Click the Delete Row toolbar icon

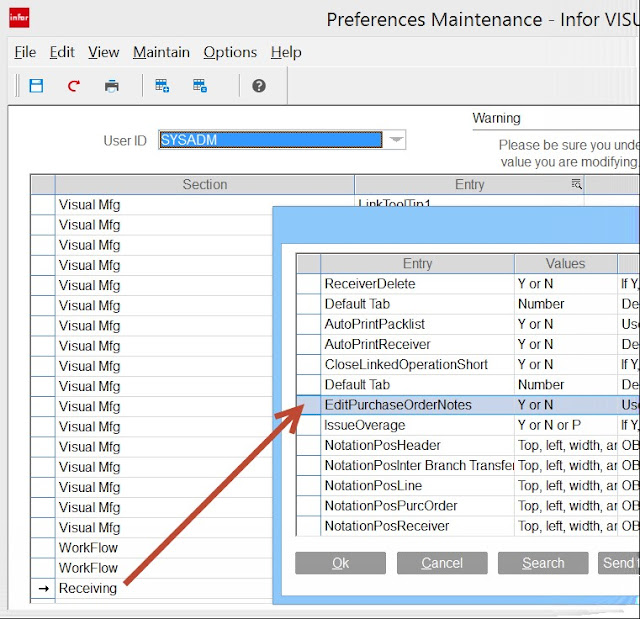point(200,86)
